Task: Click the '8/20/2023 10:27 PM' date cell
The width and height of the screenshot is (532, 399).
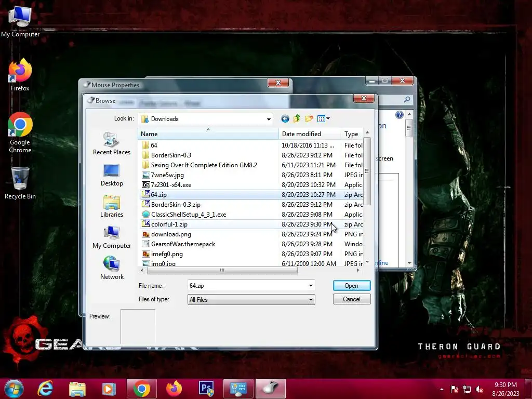Action: pyautogui.click(x=309, y=194)
